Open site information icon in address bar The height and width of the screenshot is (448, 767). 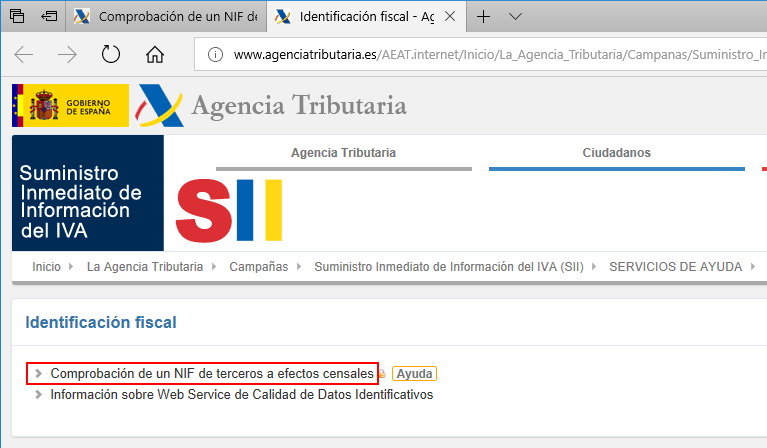click(215, 54)
